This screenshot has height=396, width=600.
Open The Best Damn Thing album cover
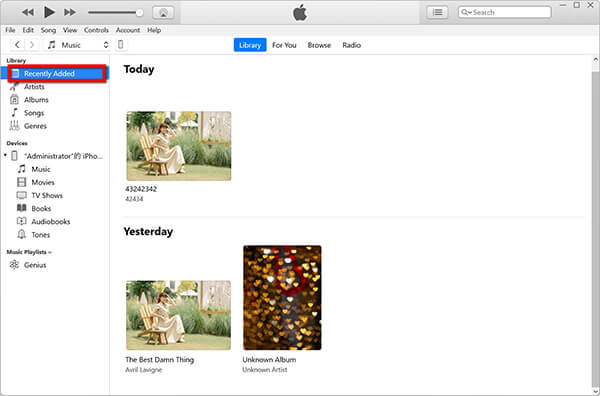pos(179,315)
